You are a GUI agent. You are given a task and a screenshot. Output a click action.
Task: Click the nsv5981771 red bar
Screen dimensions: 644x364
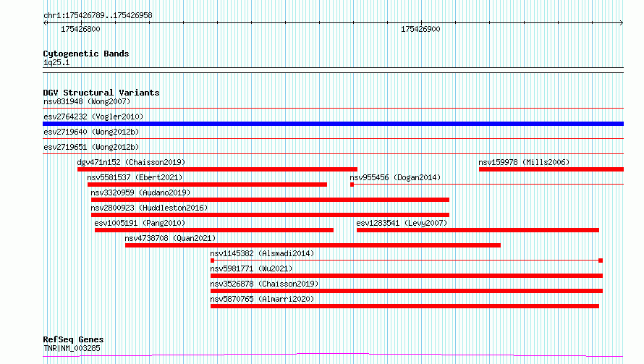click(407, 276)
